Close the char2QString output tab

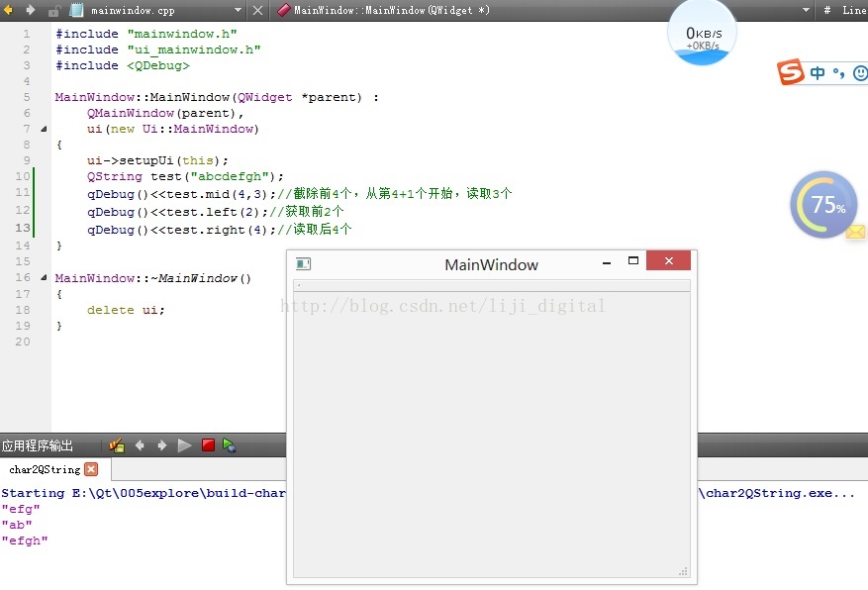coord(91,469)
